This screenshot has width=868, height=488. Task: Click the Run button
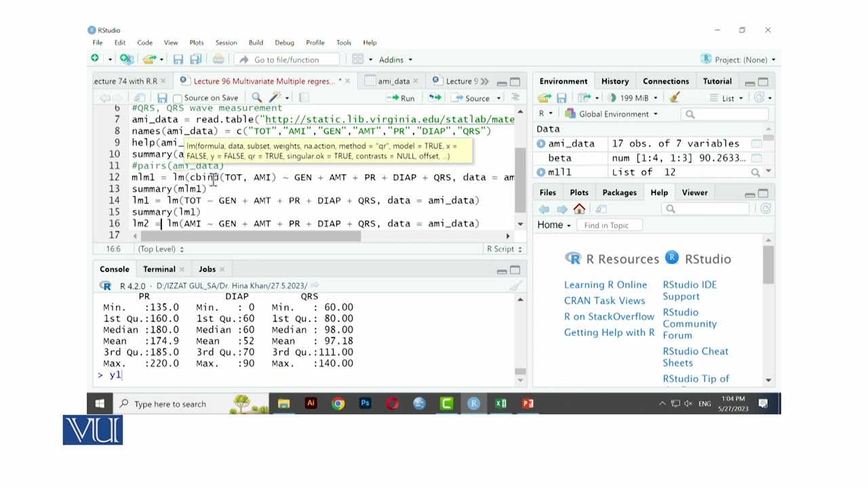[x=401, y=98]
